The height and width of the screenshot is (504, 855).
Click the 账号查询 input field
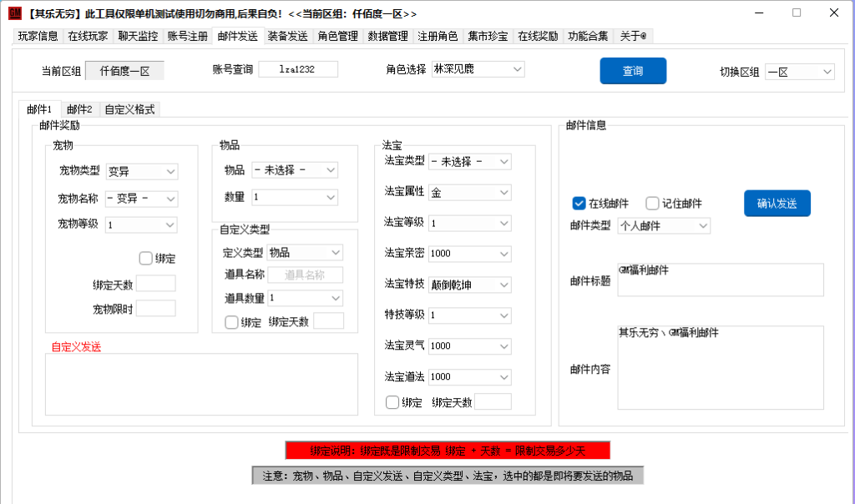tap(298, 69)
